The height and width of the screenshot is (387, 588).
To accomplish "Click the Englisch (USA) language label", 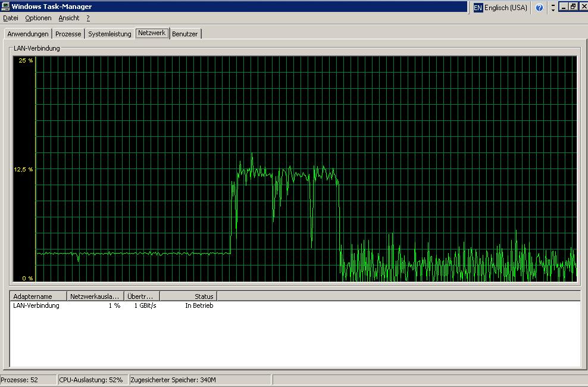I will [506, 8].
